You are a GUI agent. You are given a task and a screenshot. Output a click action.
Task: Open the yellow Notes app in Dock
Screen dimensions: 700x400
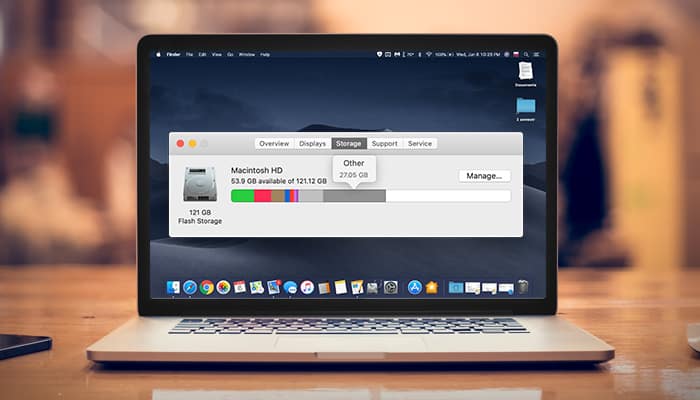coord(341,287)
